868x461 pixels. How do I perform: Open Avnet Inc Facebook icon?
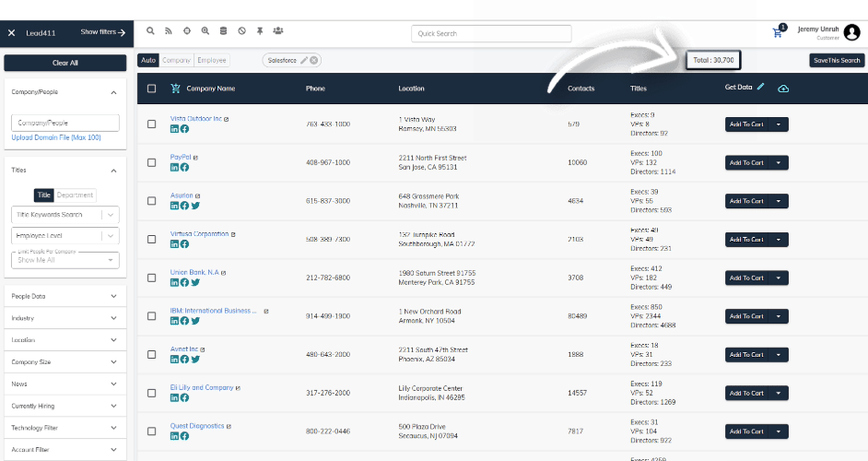point(184,359)
